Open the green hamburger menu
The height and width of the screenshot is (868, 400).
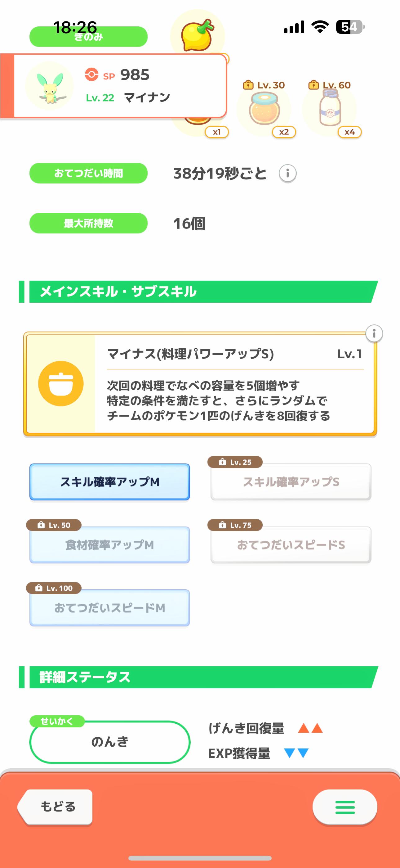(345, 807)
